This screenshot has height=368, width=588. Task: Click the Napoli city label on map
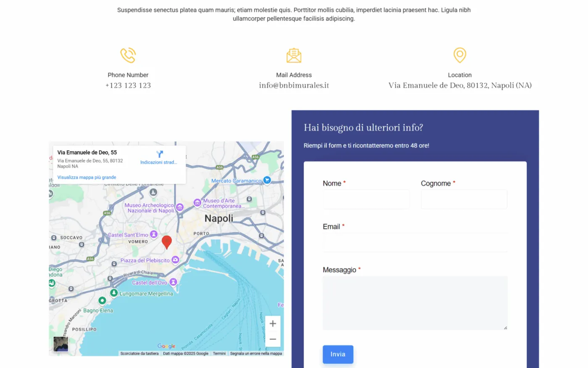219,218
